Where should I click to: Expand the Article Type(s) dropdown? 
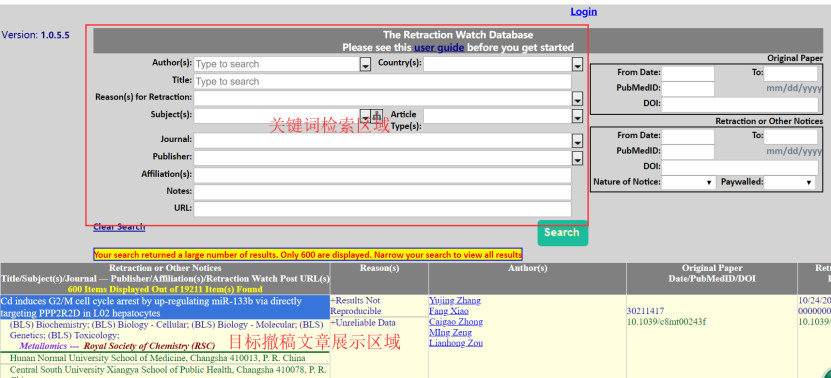[577, 116]
